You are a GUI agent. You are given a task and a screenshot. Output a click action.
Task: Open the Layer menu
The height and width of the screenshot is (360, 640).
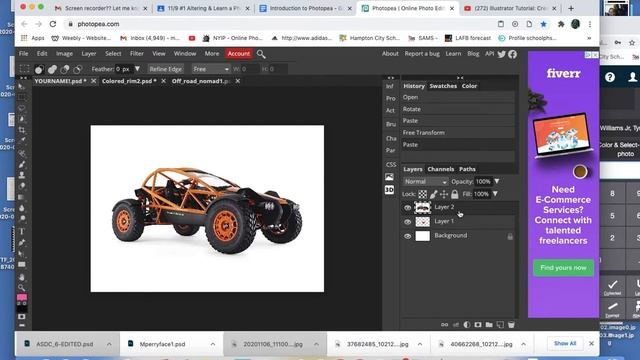coord(89,53)
